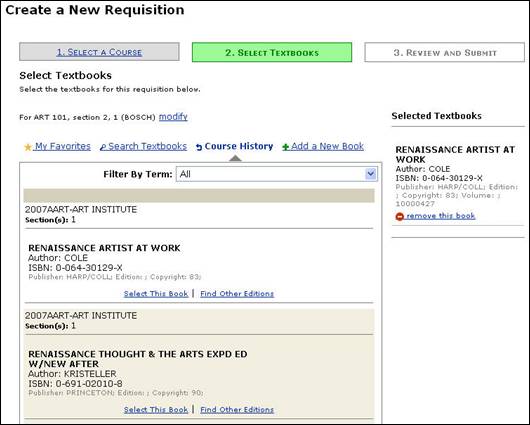Open the My Favorites tab

(x=63, y=146)
